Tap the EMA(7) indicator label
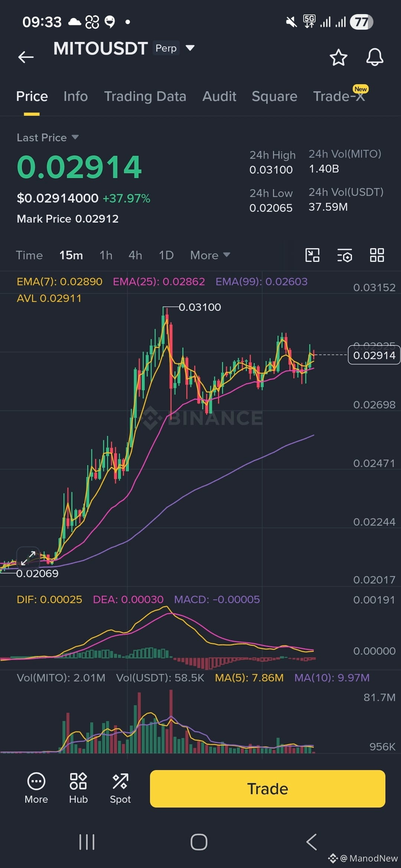 click(x=59, y=282)
